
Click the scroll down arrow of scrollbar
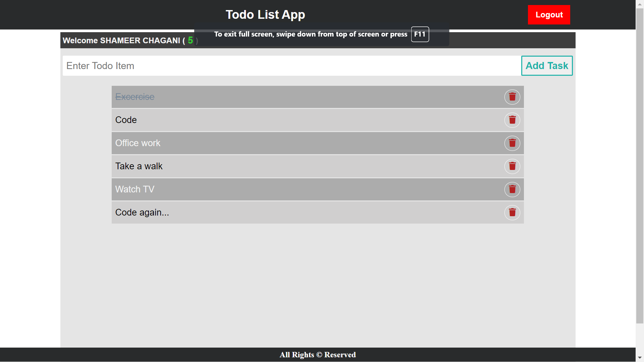[640, 358]
